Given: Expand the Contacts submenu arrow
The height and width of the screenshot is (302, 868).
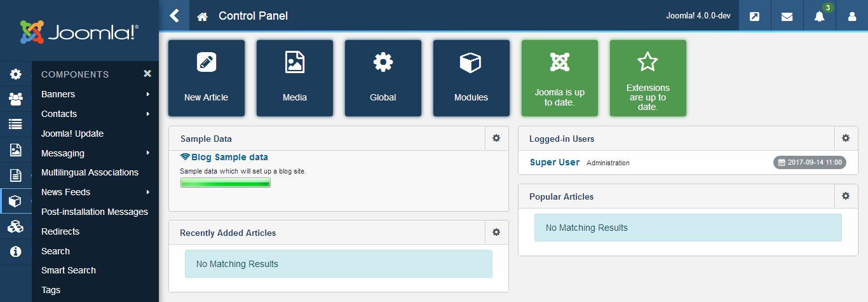Looking at the screenshot, I should pos(147,114).
